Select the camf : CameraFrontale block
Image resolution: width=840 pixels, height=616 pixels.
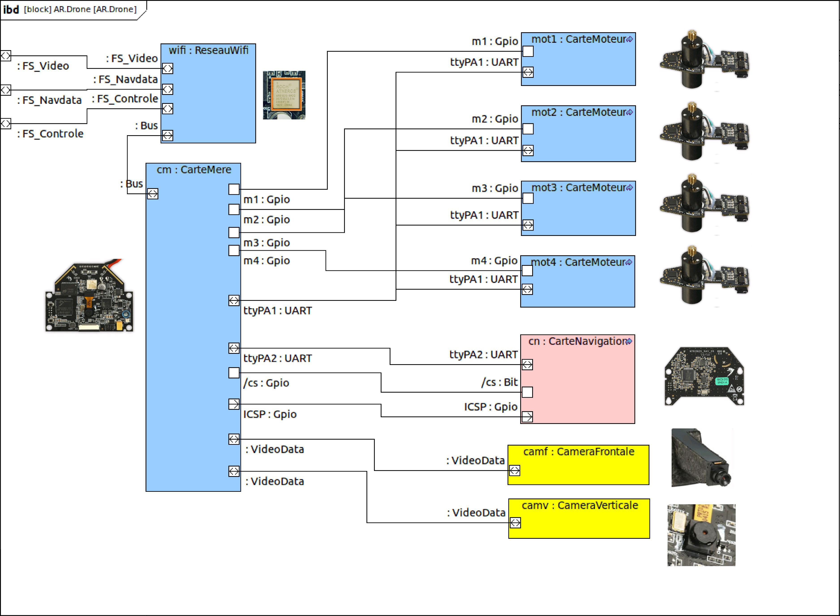point(578,465)
